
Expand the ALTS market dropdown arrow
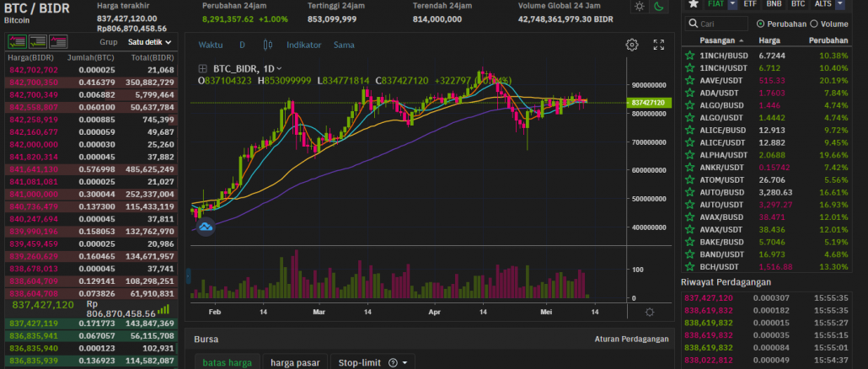pos(840,4)
